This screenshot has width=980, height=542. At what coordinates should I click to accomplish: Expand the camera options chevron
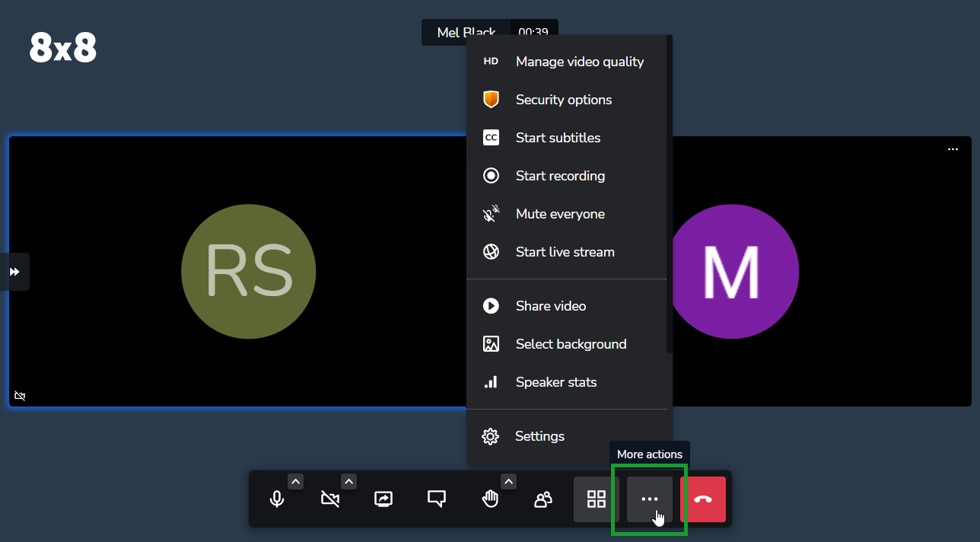(348, 481)
